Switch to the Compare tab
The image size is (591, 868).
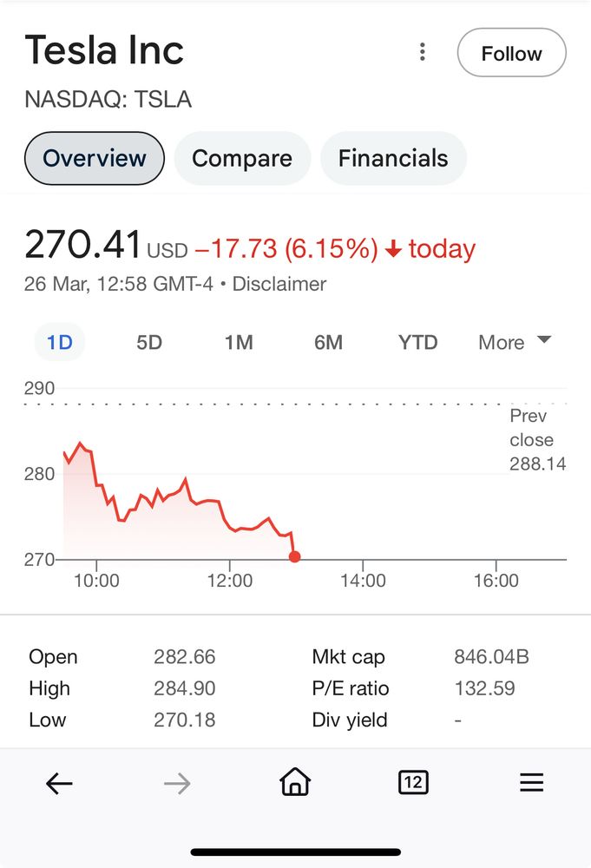242,158
